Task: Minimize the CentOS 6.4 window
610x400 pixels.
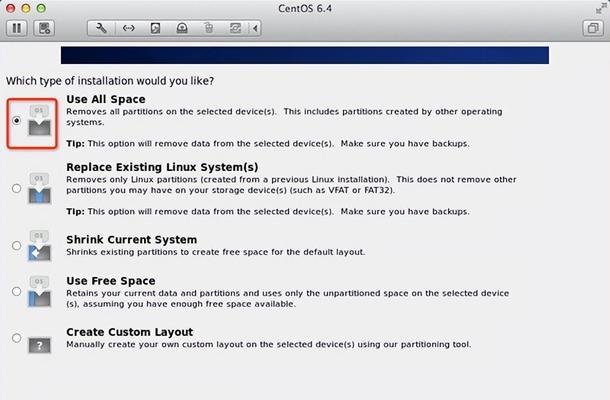Action: 26,8
